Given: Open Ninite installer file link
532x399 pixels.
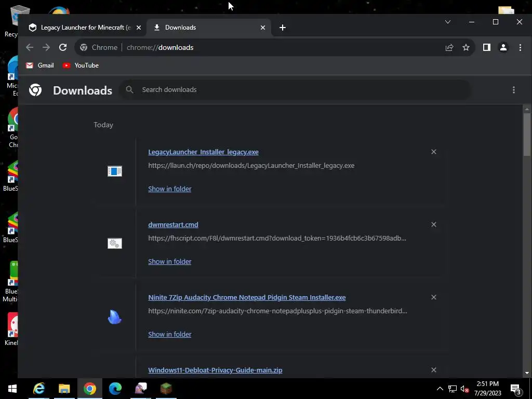Looking at the screenshot, I should [247, 297].
